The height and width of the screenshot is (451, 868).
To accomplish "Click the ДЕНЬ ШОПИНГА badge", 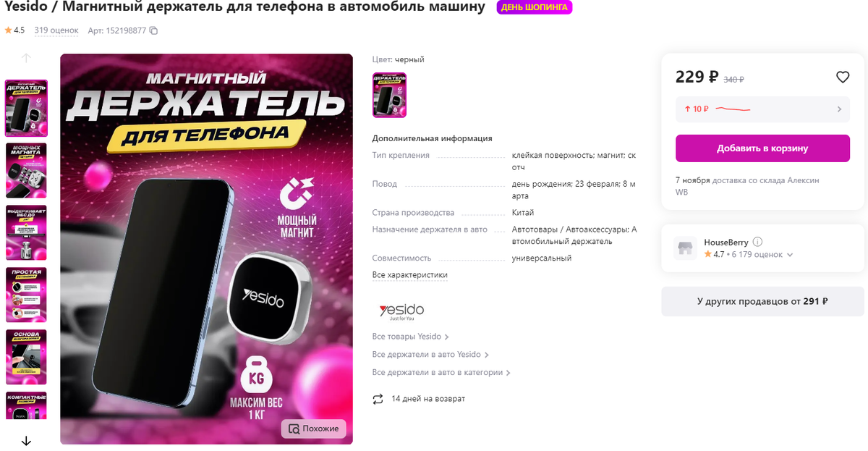I will click(x=535, y=7).
